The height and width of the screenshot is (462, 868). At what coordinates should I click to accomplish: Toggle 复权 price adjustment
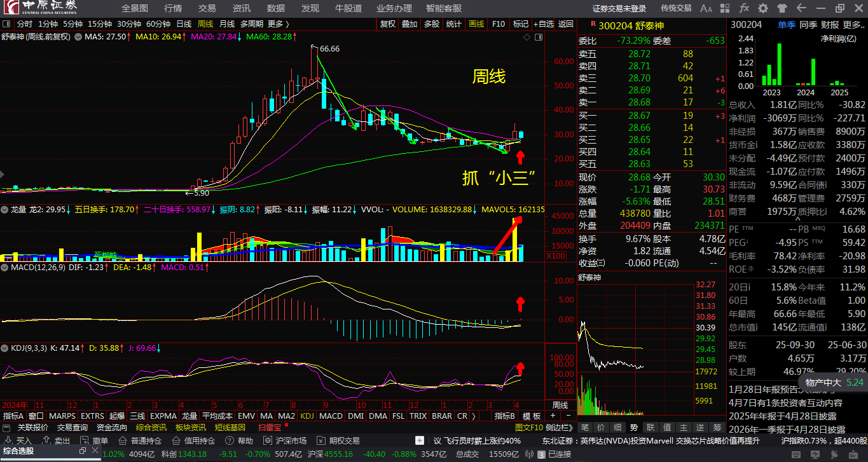point(387,24)
